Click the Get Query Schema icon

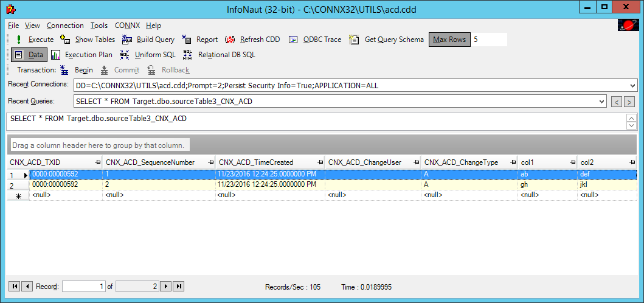pyautogui.click(x=354, y=40)
